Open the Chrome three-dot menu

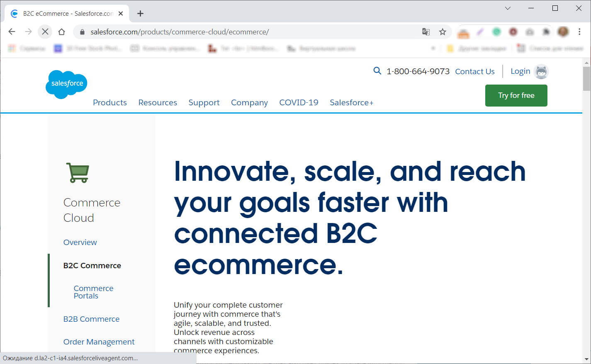579,32
